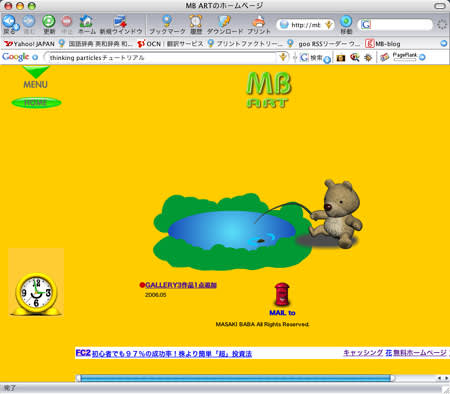Click the Google toolbar logo
Screen dimensions: 450x394
[15, 57]
